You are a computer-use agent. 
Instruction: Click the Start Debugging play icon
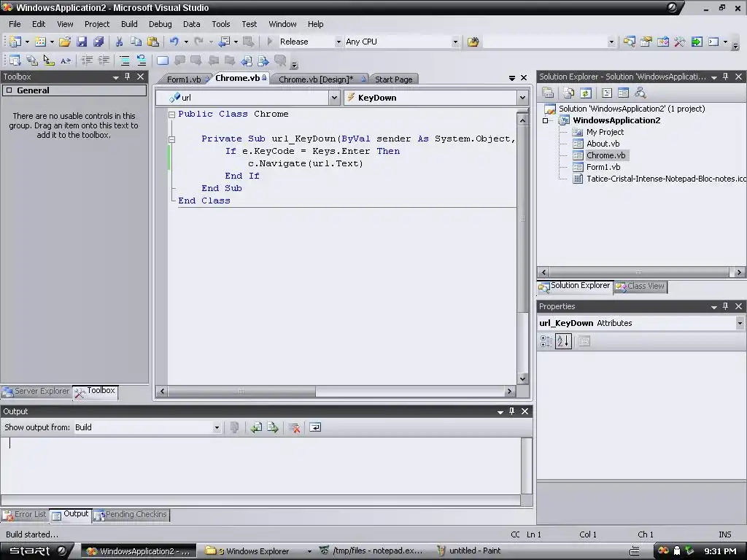tap(270, 42)
